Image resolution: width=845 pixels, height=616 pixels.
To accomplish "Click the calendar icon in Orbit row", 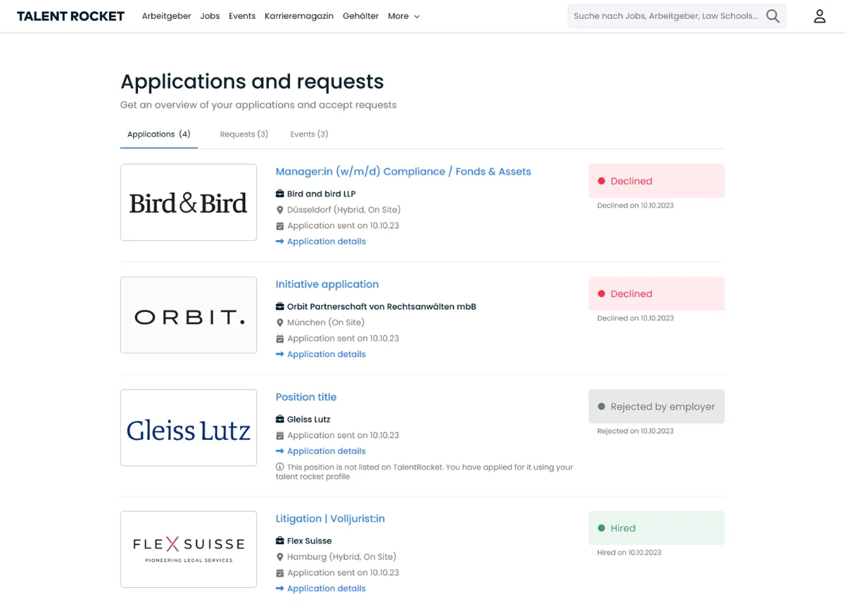I will point(280,339).
